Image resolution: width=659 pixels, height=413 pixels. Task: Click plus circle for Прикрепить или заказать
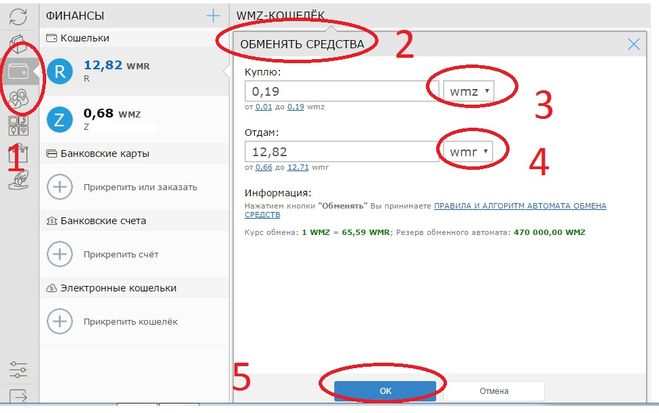pos(60,186)
